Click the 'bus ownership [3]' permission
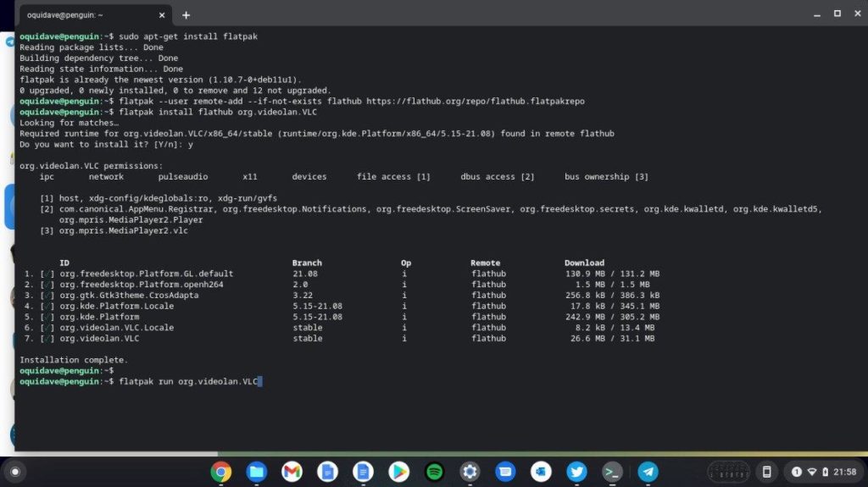The image size is (868, 487). (x=607, y=176)
